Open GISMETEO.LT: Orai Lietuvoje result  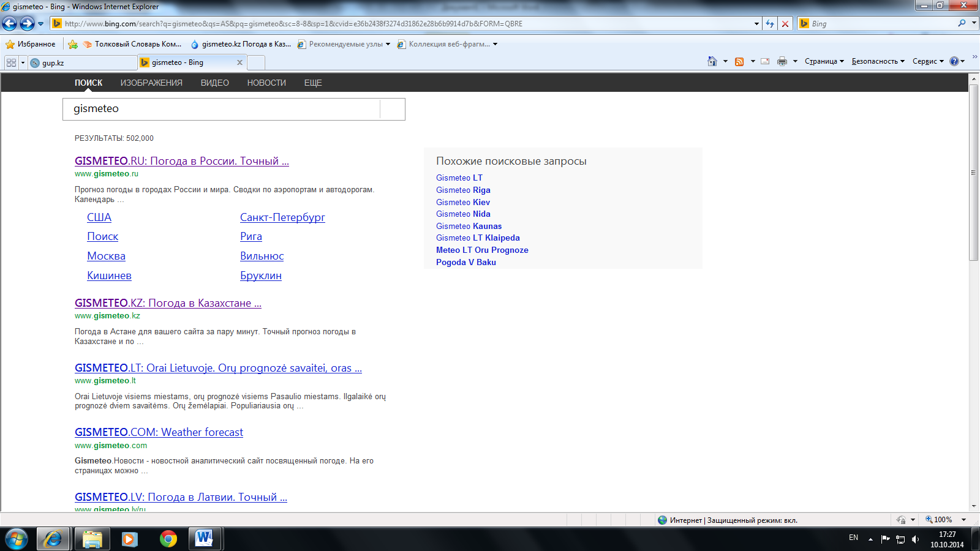click(218, 368)
